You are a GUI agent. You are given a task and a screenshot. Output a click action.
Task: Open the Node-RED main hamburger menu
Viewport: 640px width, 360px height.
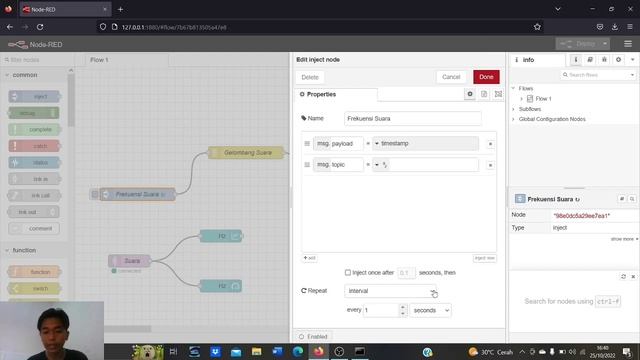tap(628, 44)
